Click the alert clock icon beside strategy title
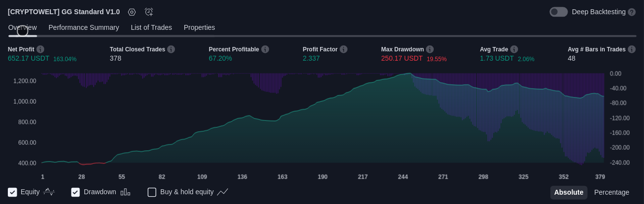 (x=149, y=12)
